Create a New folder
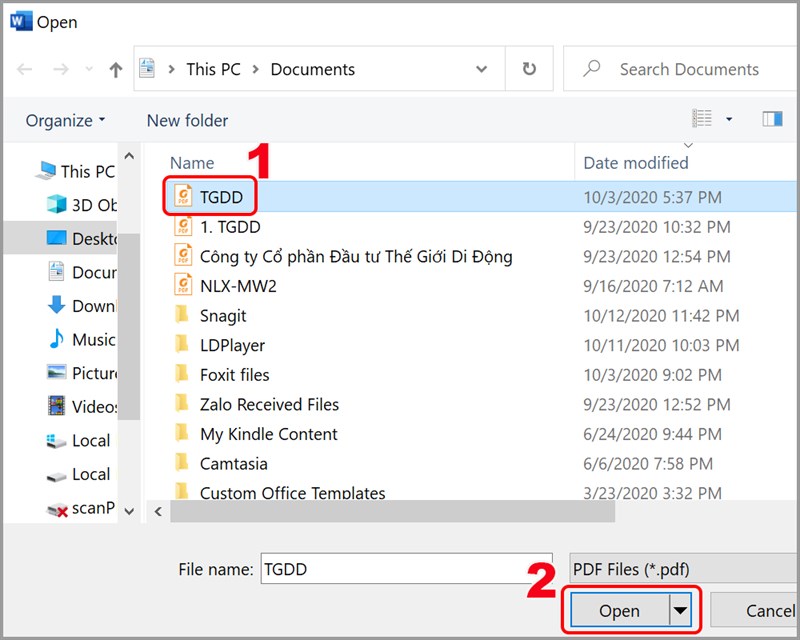800x640 pixels. 187,120
